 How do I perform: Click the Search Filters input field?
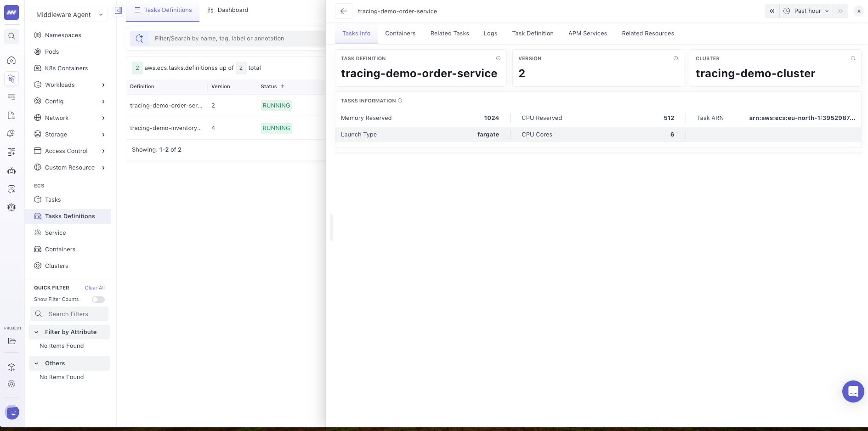point(69,314)
